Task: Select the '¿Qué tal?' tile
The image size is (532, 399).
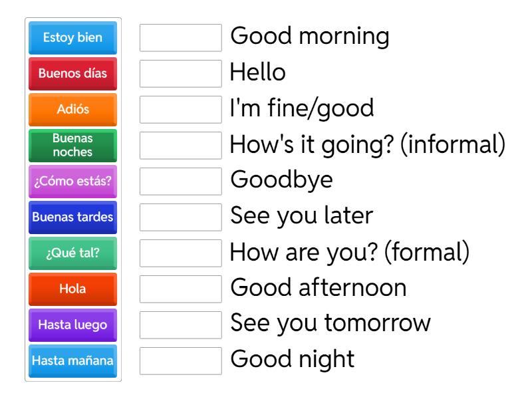Action: (x=73, y=253)
